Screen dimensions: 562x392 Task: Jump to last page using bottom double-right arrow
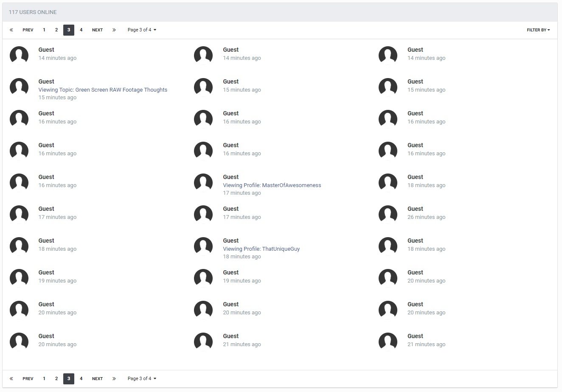(114, 379)
